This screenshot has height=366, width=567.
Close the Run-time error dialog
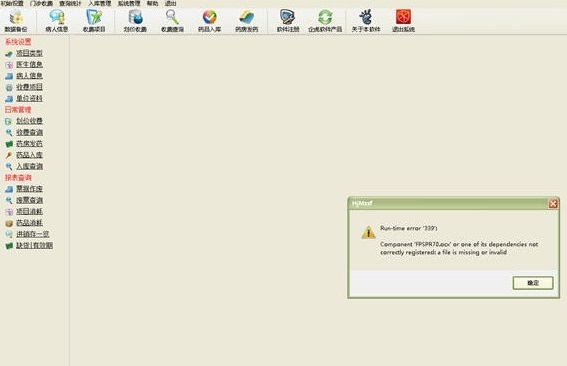click(553, 204)
